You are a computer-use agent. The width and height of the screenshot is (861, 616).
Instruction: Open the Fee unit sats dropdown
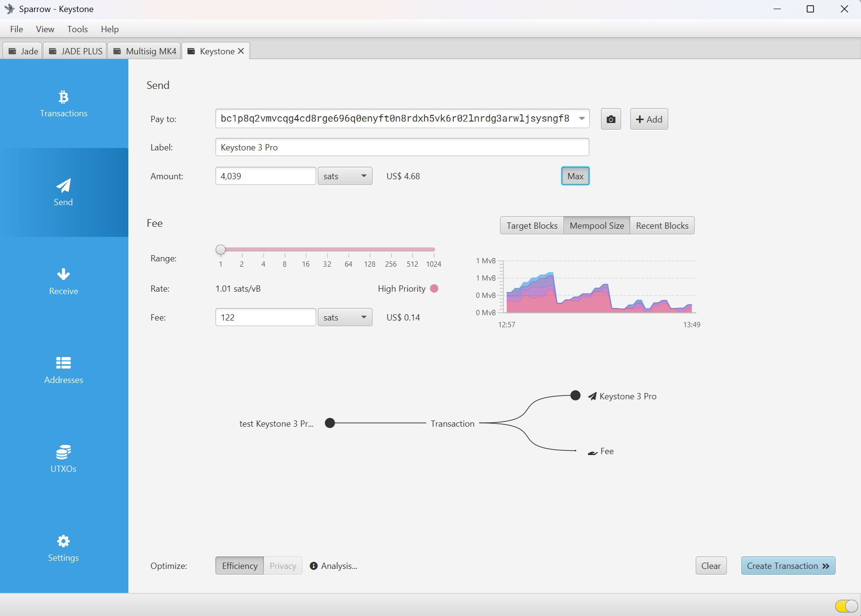point(345,318)
